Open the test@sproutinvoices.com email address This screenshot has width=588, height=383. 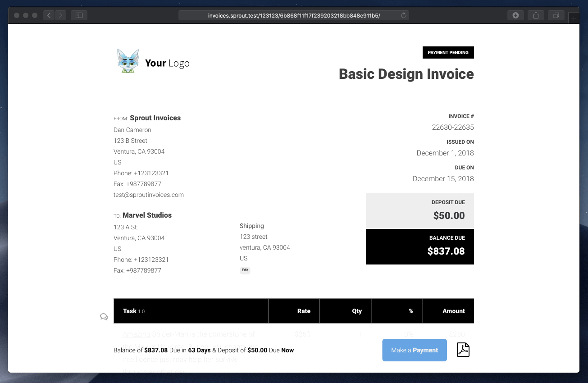149,195
